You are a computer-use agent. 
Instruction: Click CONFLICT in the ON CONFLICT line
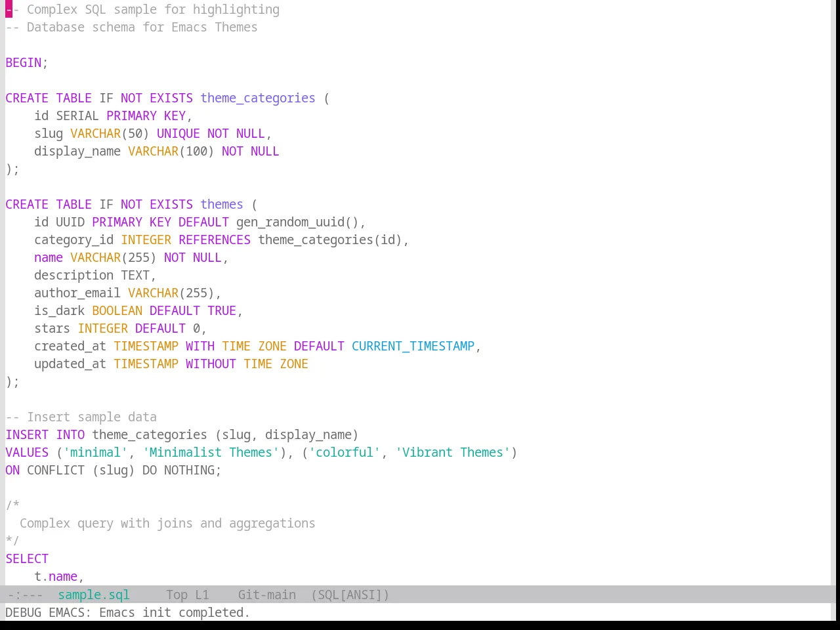click(x=56, y=470)
